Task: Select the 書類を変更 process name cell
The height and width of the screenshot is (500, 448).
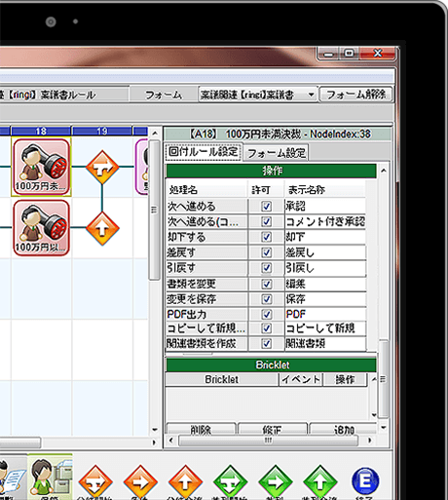Action: click(x=206, y=284)
